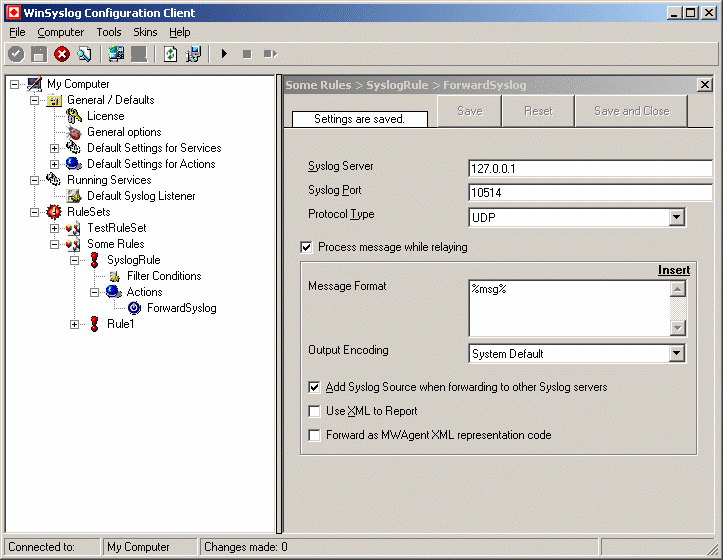Collapse the SyslogRule node
723x560 pixels.
[74, 261]
